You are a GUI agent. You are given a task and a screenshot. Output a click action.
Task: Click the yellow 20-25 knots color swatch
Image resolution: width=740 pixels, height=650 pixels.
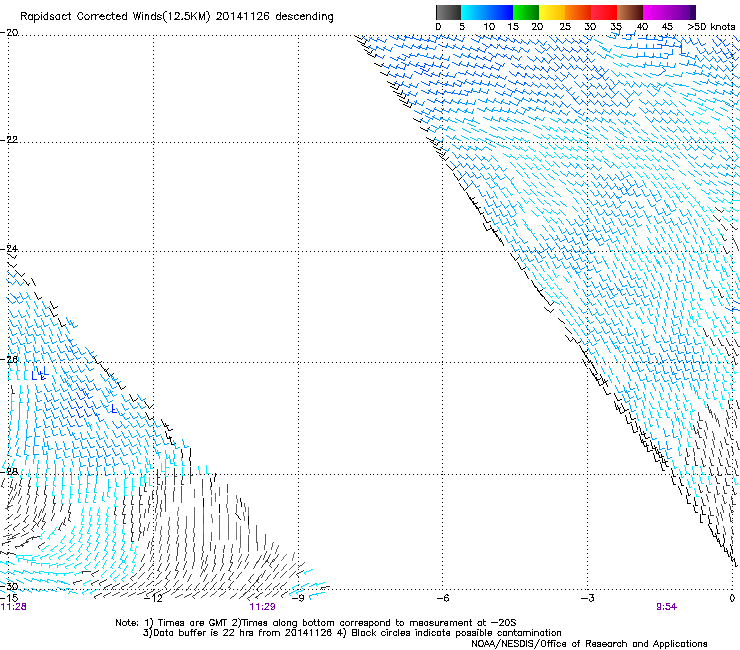pyautogui.click(x=552, y=12)
